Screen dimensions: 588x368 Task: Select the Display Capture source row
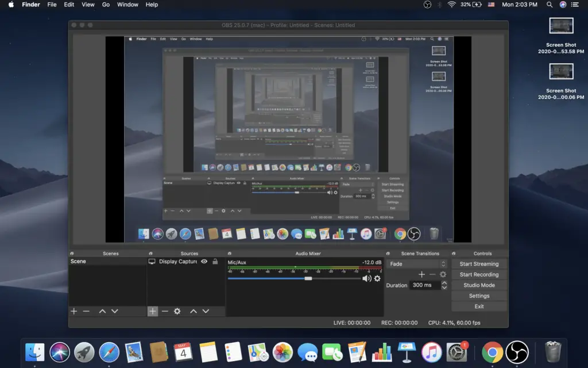tap(186, 262)
